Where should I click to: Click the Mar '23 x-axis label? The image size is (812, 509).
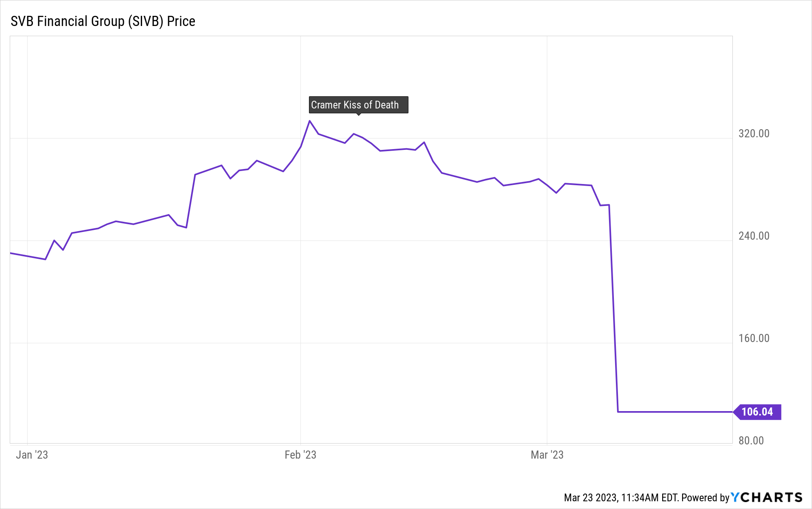(547, 455)
